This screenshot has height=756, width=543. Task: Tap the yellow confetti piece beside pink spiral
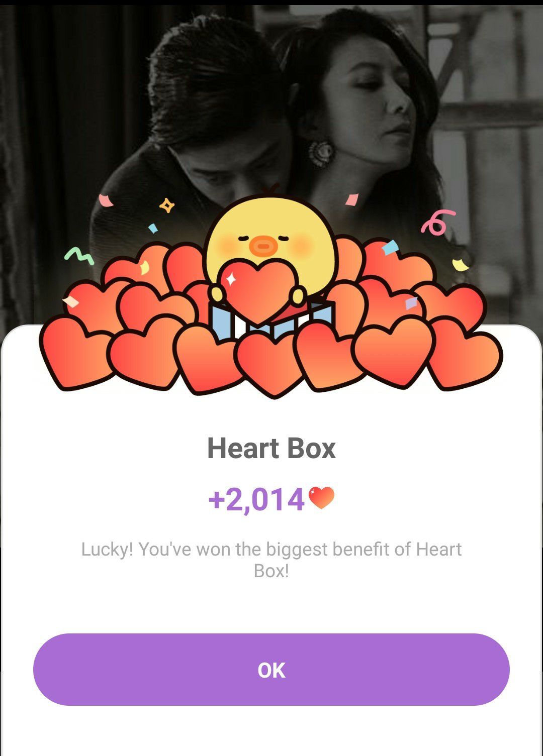[x=460, y=264]
